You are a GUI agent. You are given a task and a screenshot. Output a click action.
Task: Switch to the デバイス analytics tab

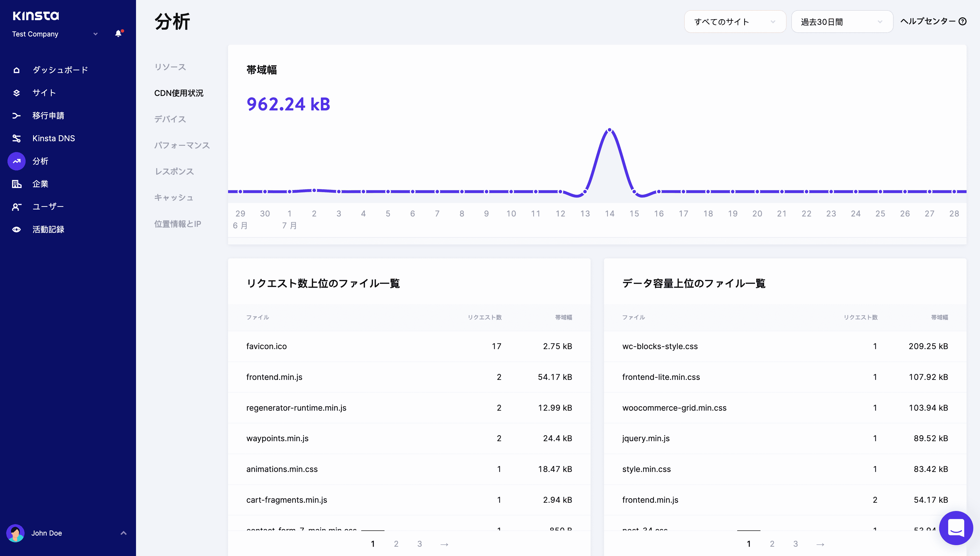click(170, 119)
